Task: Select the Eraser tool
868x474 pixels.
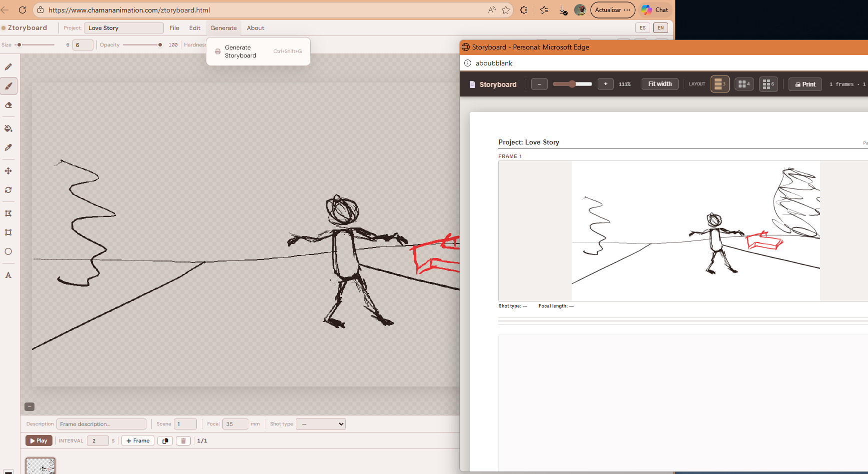Action: pyautogui.click(x=8, y=105)
